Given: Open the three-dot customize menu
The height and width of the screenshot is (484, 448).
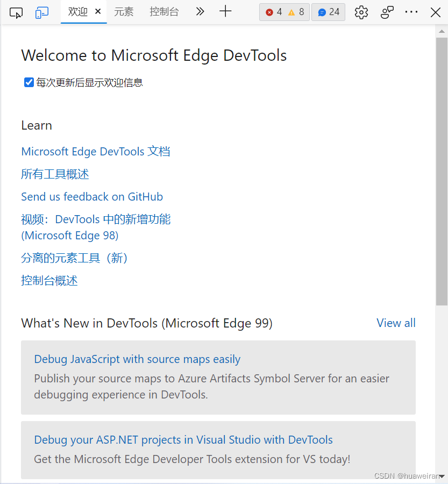Looking at the screenshot, I should tap(411, 12).
